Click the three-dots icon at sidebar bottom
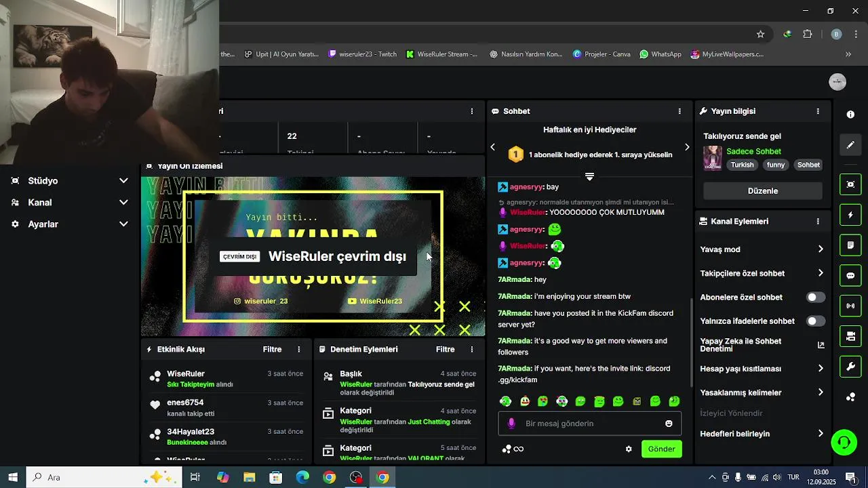This screenshot has height=488, width=868. pyautogui.click(x=850, y=397)
